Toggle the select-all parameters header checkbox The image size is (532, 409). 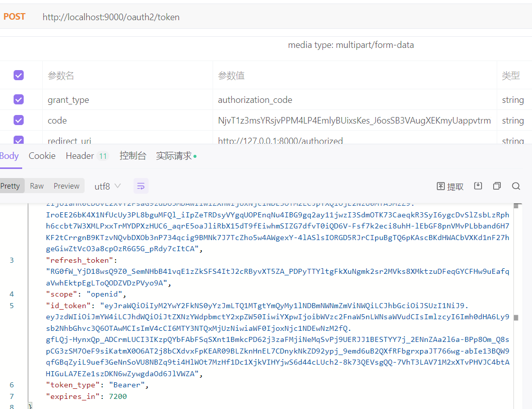point(19,76)
